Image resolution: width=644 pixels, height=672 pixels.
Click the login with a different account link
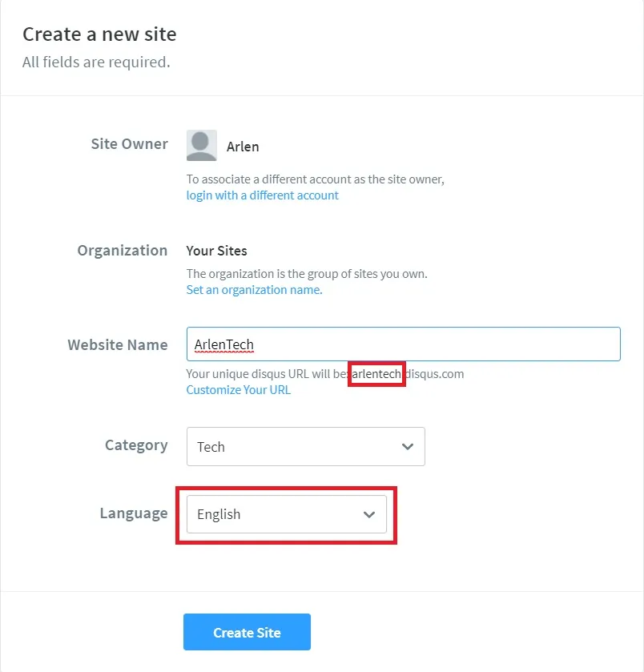pos(262,195)
